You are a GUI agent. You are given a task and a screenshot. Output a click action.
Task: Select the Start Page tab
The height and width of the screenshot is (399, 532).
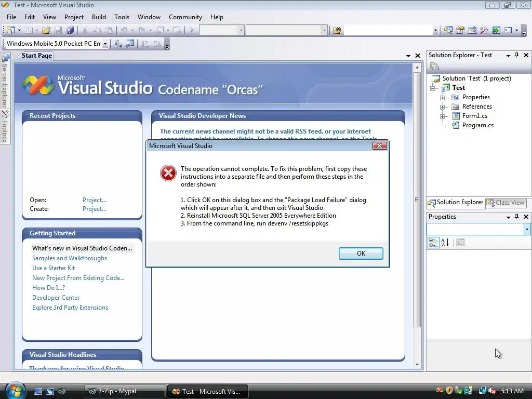tap(37, 56)
